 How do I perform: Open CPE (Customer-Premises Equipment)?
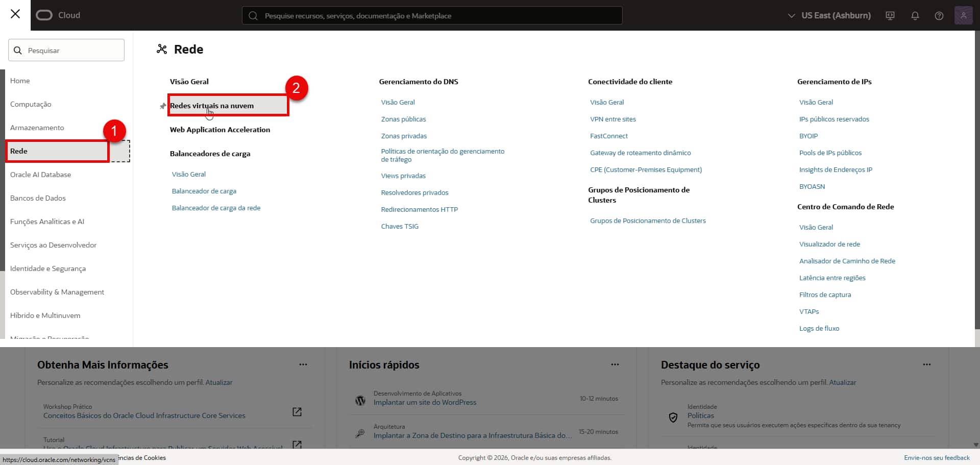point(646,169)
